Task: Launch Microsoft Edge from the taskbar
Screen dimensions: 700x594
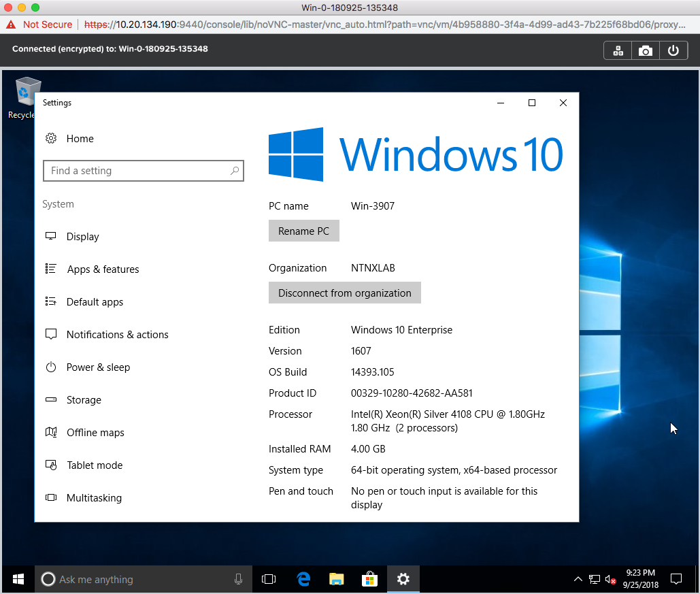Action: pos(303,579)
